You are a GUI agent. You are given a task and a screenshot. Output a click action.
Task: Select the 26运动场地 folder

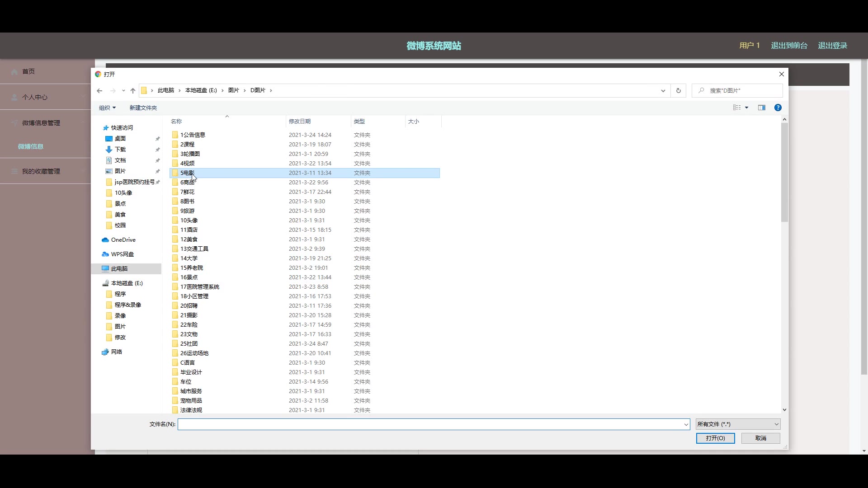(194, 353)
